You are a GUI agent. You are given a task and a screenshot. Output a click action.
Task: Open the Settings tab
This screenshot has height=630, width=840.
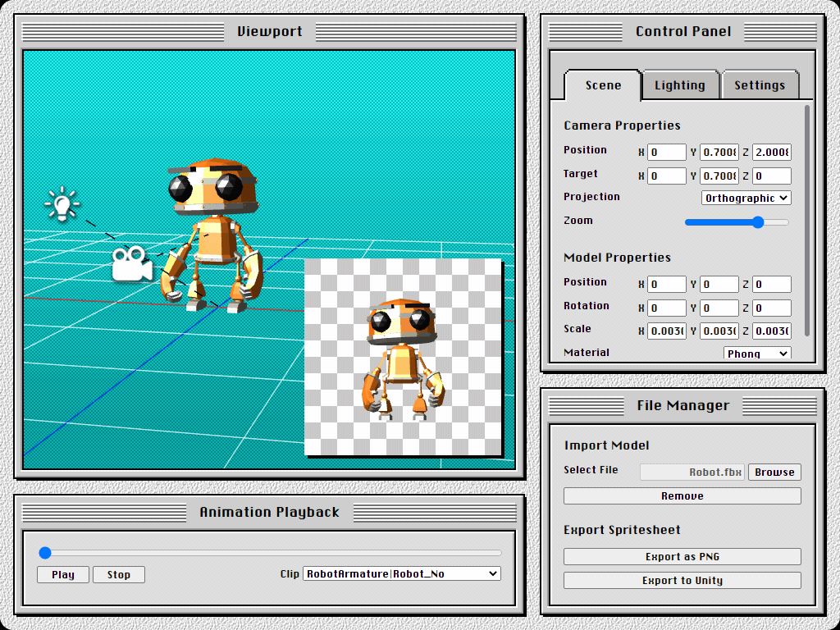(x=760, y=85)
